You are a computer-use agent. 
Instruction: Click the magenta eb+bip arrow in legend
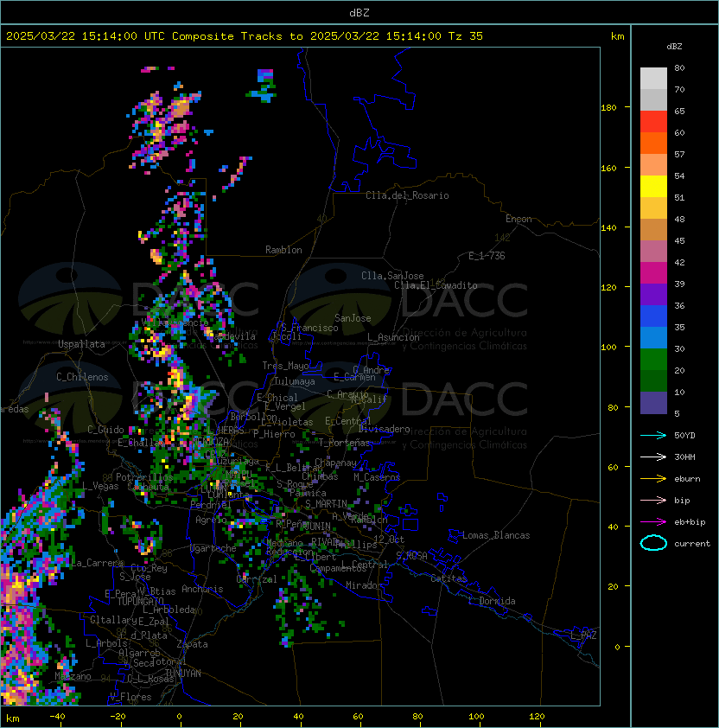(x=653, y=522)
